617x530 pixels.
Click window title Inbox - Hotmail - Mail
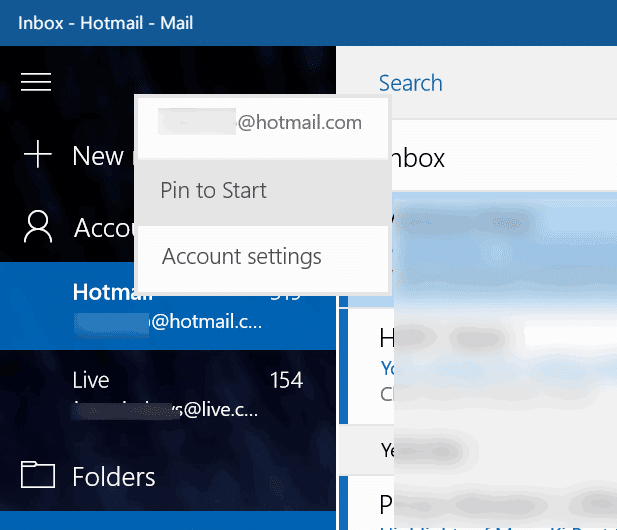tap(105, 23)
